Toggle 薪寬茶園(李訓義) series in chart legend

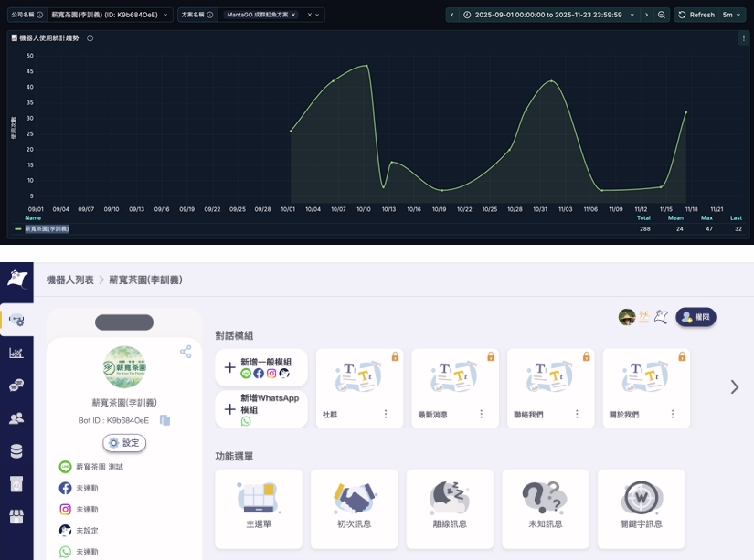(47, 228)
